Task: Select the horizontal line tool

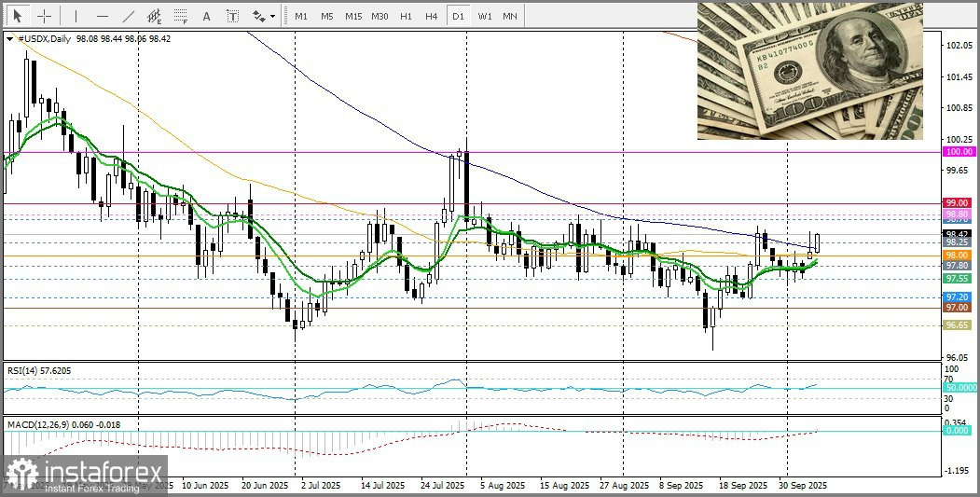Action: tap(102, 16)
